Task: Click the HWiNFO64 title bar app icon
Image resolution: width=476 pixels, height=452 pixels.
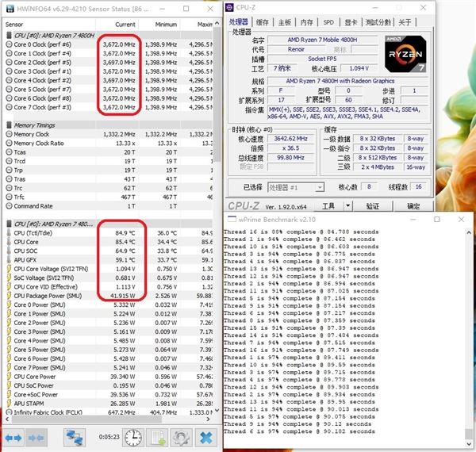Action: (10, 9)
